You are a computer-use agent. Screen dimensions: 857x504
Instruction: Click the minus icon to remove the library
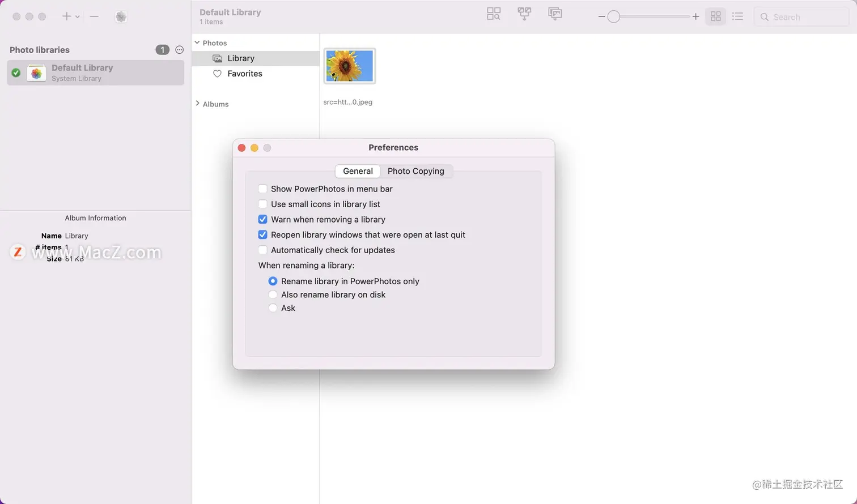(94, 16)
